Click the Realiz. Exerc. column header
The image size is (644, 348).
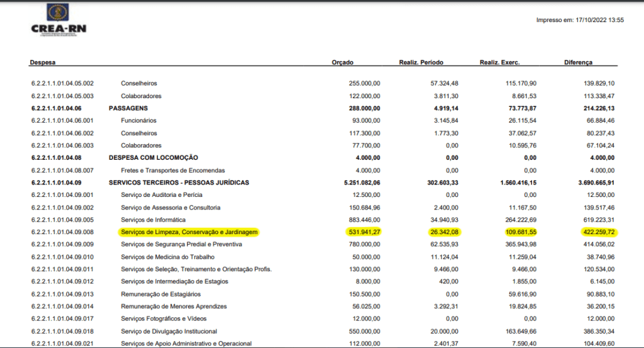pos(499,63)
